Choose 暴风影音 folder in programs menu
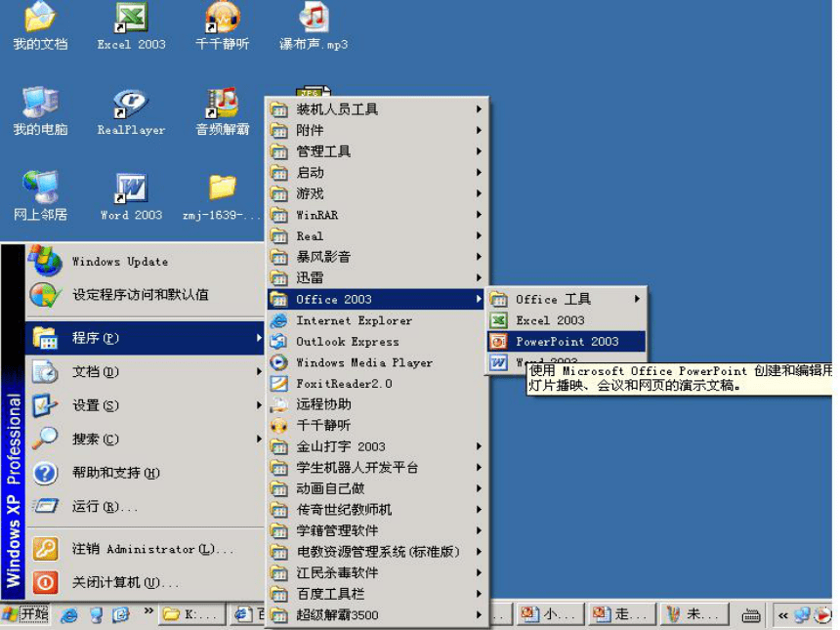 [x=375, y=257]
